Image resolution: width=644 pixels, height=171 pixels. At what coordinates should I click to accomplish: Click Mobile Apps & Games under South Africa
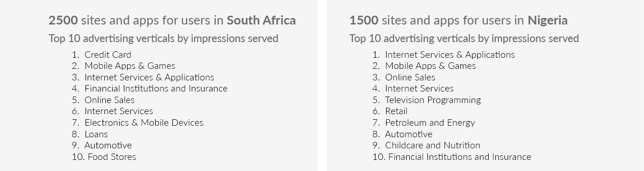[130, 66]
